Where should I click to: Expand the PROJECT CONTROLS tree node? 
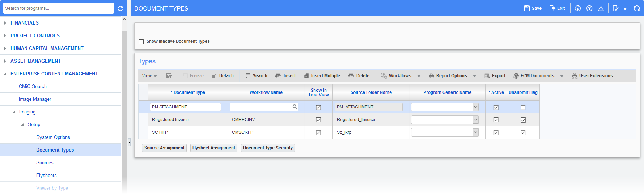5,36
